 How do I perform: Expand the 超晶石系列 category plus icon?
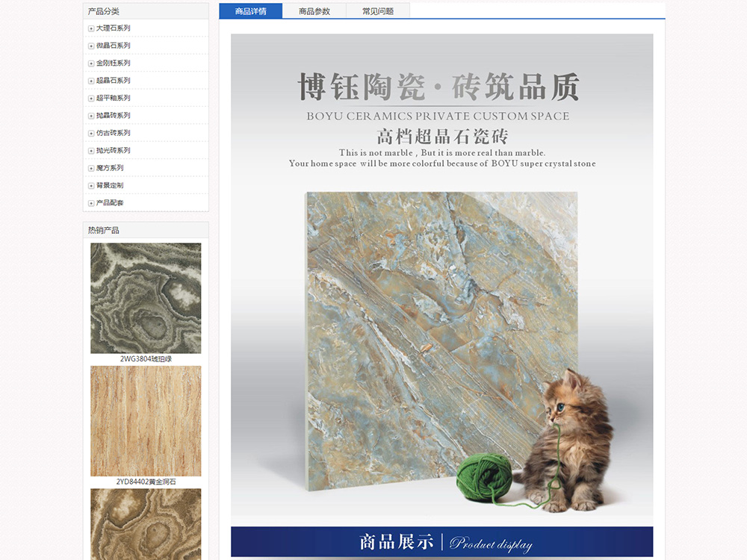[91, 81]
